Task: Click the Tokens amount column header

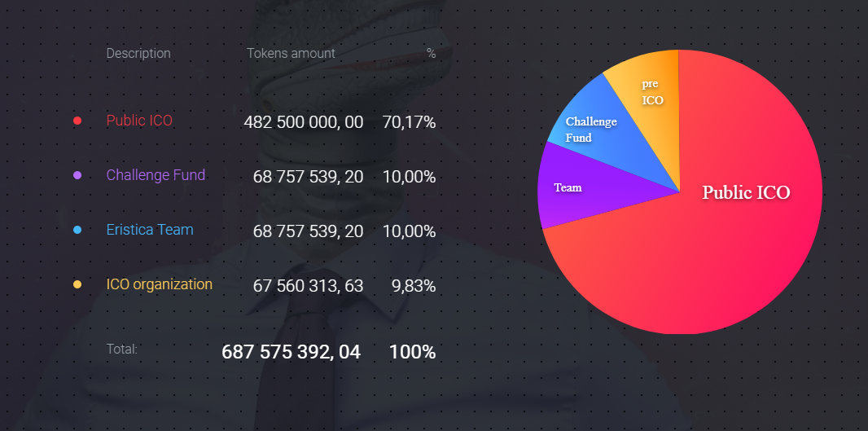Action: pyautogui.click(x=291, y=54)
